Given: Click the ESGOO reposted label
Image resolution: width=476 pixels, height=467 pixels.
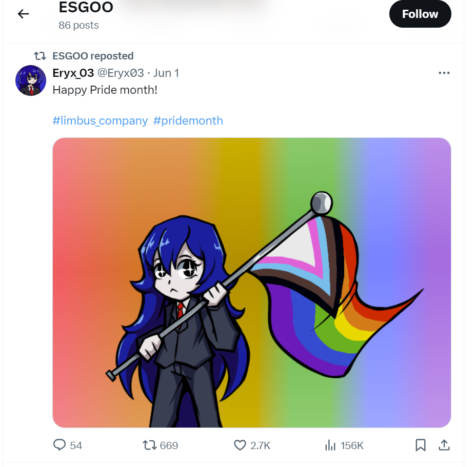Looking at the screenshot, I should coord(93,56).
